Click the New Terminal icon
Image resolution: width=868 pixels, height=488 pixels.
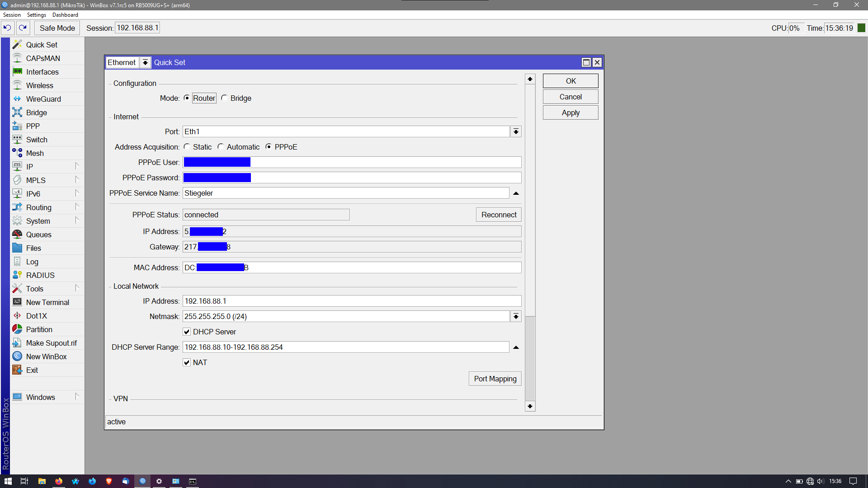point(17,302)
